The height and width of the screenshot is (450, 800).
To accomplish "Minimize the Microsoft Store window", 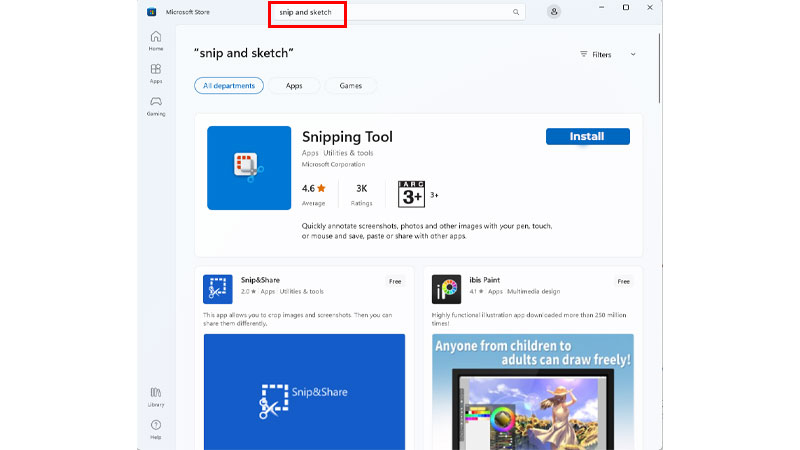I will tap(602, 8).
